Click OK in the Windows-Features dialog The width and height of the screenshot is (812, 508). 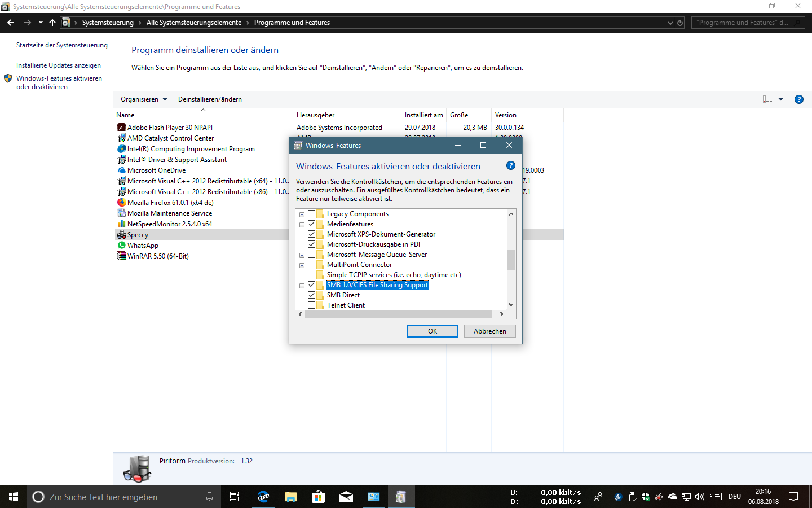[x=433, y=331]
